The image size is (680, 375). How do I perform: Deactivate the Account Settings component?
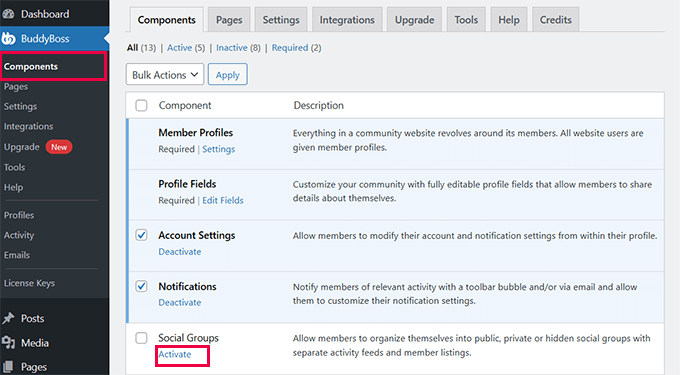coord(180,251)
